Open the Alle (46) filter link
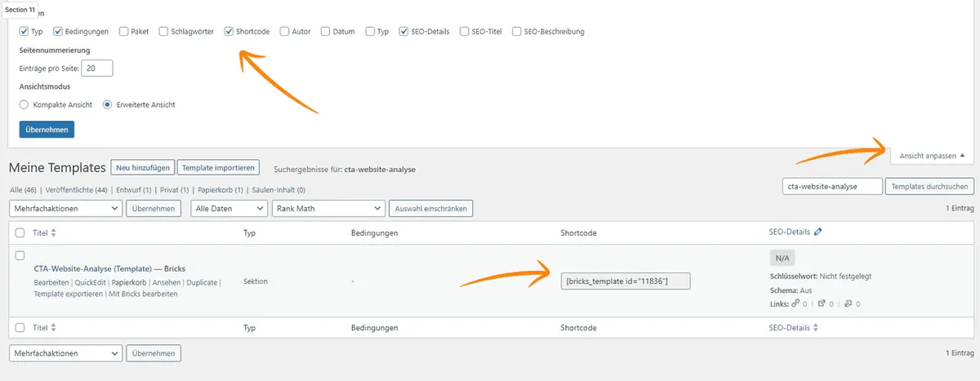The height and width of the screenshot is (381, 980). coord(24,190)
